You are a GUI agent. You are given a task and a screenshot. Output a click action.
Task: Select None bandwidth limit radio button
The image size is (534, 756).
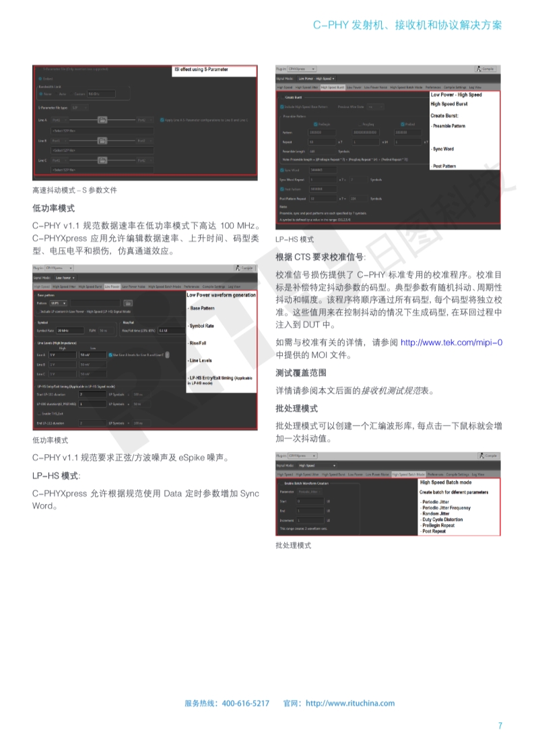(41, 94)
